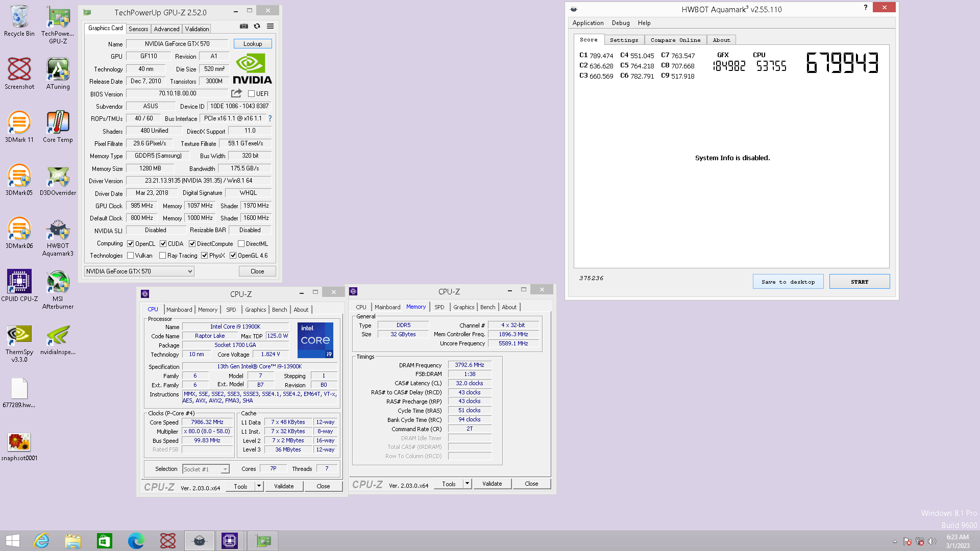
Task: Switch to Sensors tab in GPU-Z
Action: click(x=138, y=29)
